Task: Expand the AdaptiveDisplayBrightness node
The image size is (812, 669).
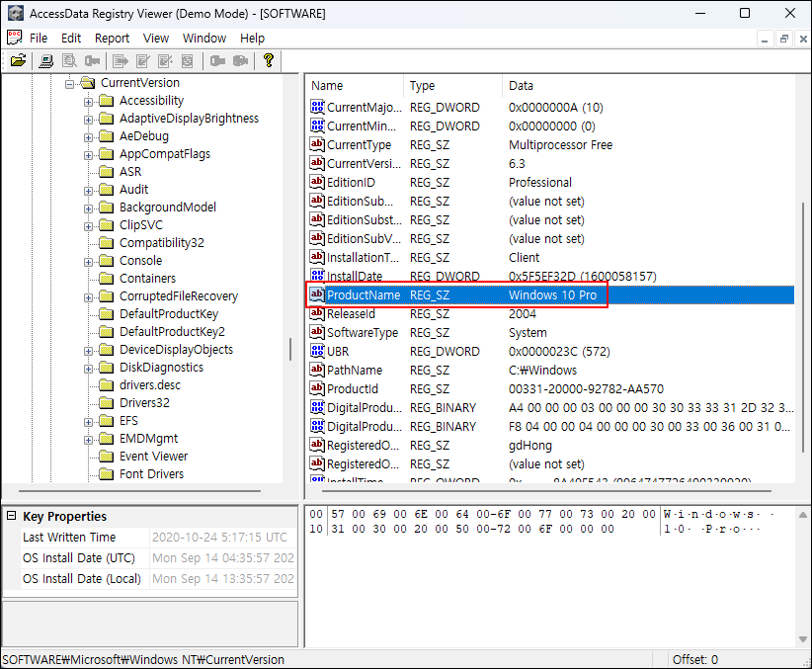Action: coord(89,120)
